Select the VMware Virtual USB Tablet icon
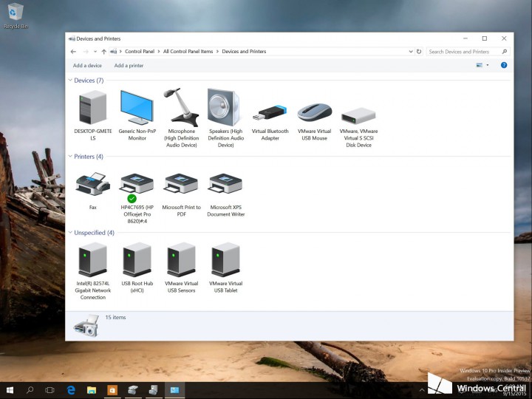 coord(225,259)
